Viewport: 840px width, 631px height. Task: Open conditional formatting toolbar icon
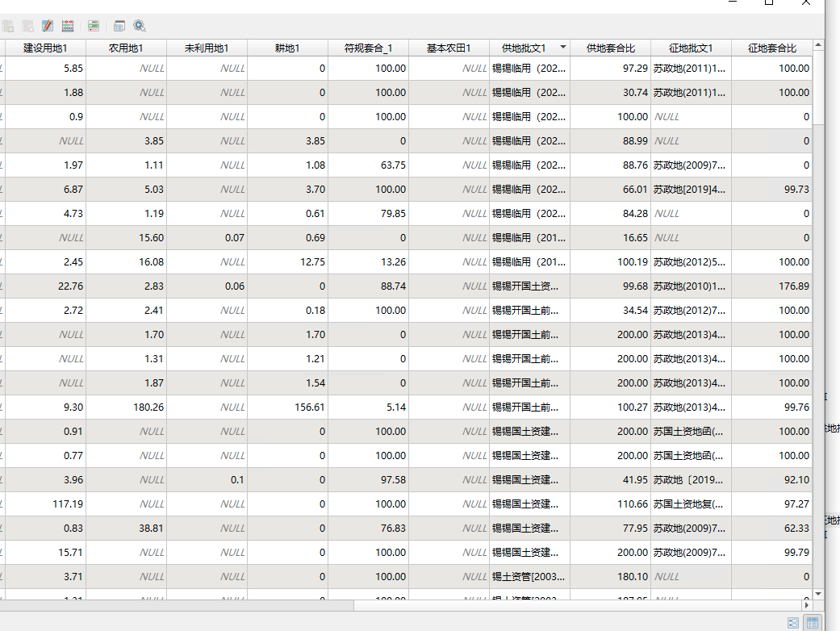[94, 26]
